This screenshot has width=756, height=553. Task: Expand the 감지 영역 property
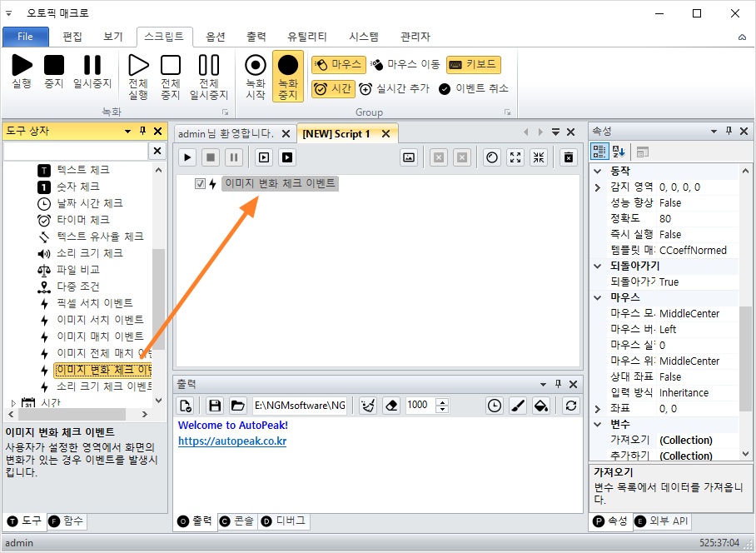(598, 187)
